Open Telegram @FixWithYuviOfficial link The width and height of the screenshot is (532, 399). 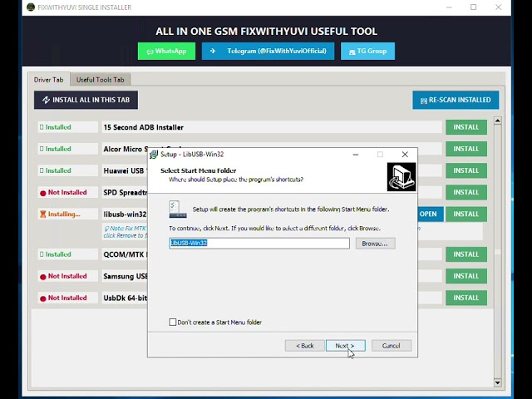pyautogui.click(x=268, y=52)
